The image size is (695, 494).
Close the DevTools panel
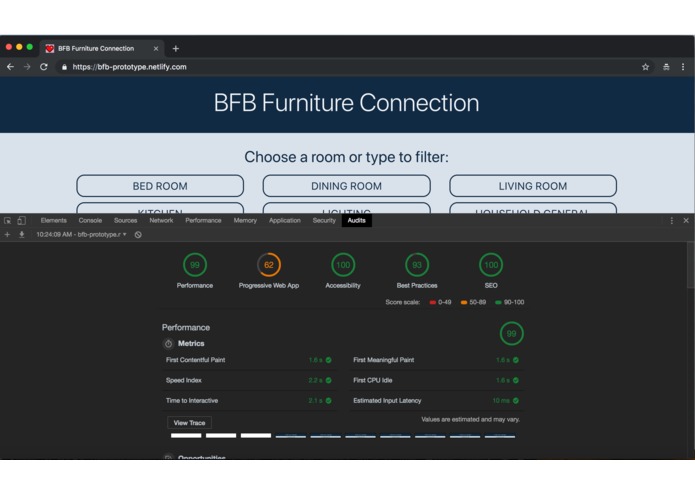[686, 220]
